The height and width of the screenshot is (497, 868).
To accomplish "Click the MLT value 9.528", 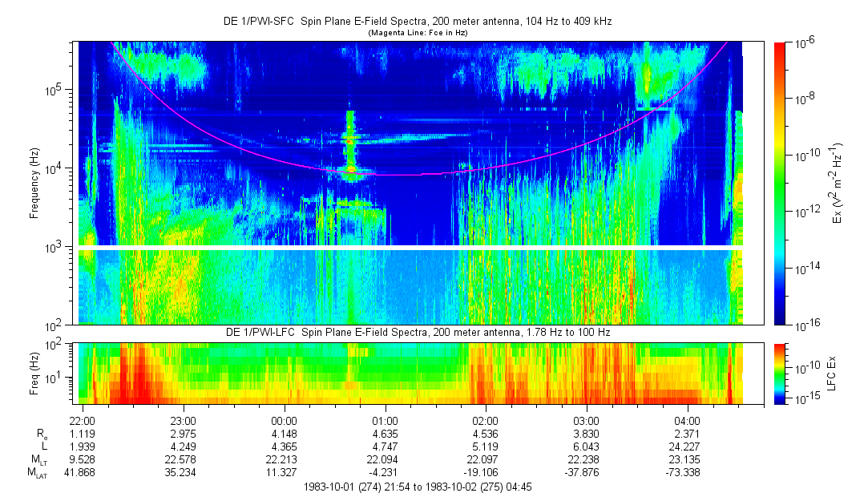I will [x=83, y=459].
